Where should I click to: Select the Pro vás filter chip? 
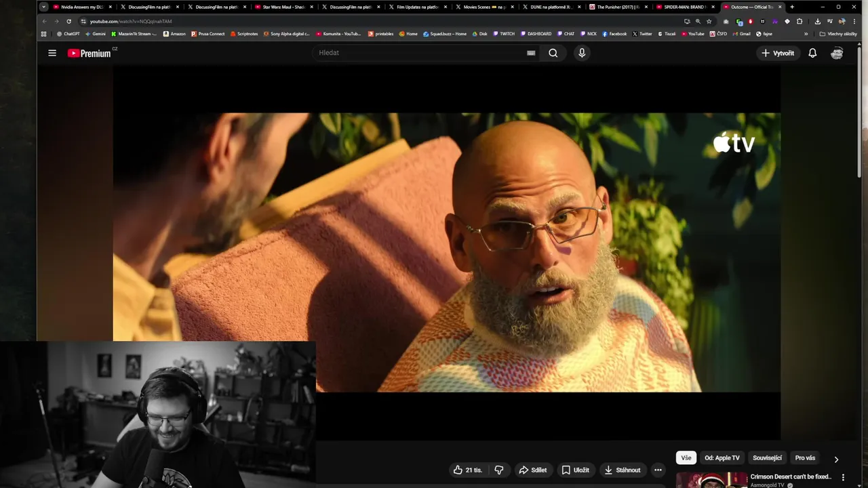[805, 458]
